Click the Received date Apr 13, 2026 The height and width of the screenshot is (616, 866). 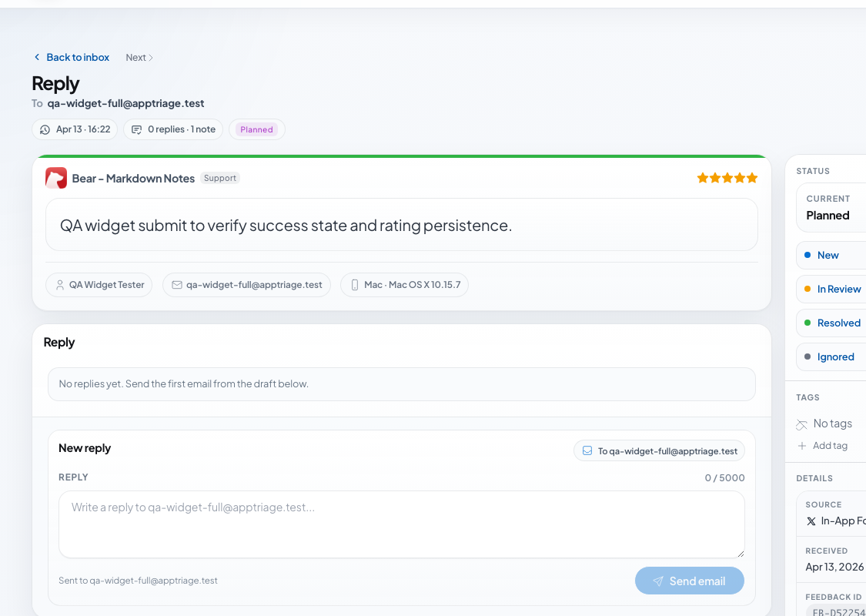point(835,567)
